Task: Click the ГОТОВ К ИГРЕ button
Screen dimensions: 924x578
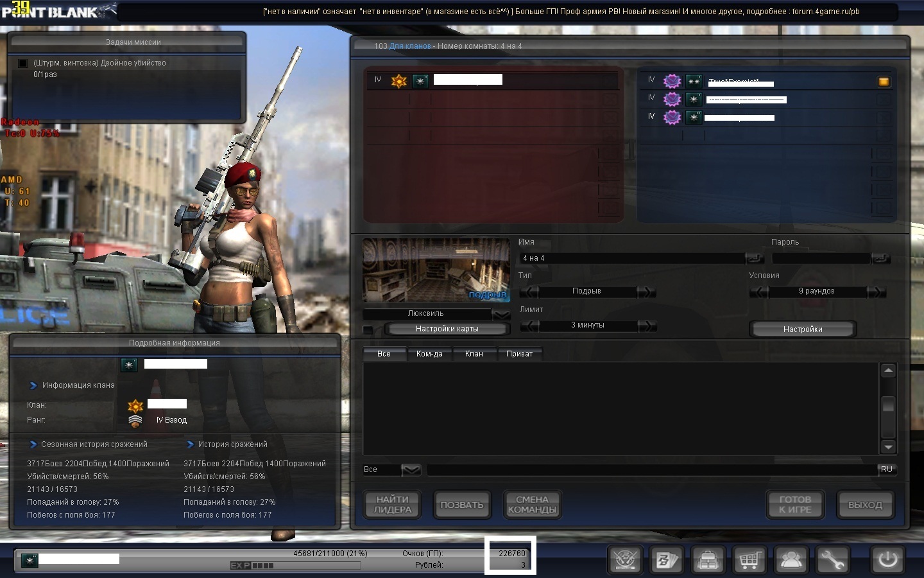Action: [795, 505]
